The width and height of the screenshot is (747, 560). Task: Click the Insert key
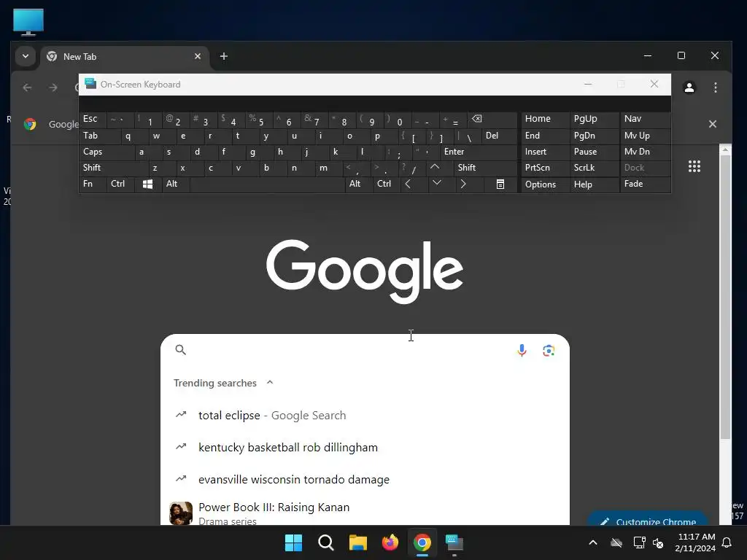[x=546, y=152]
